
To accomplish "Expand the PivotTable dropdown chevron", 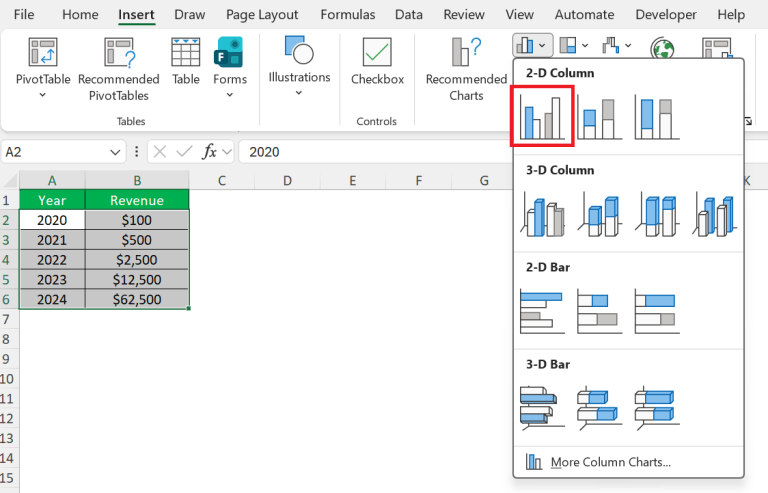I will pyautogui.click(x=43, y=95).
